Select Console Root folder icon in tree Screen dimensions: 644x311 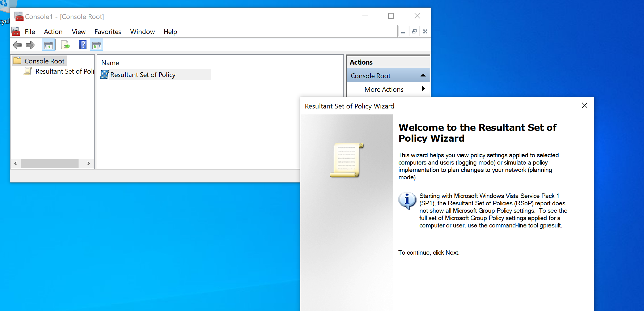(x=18, y=61)
